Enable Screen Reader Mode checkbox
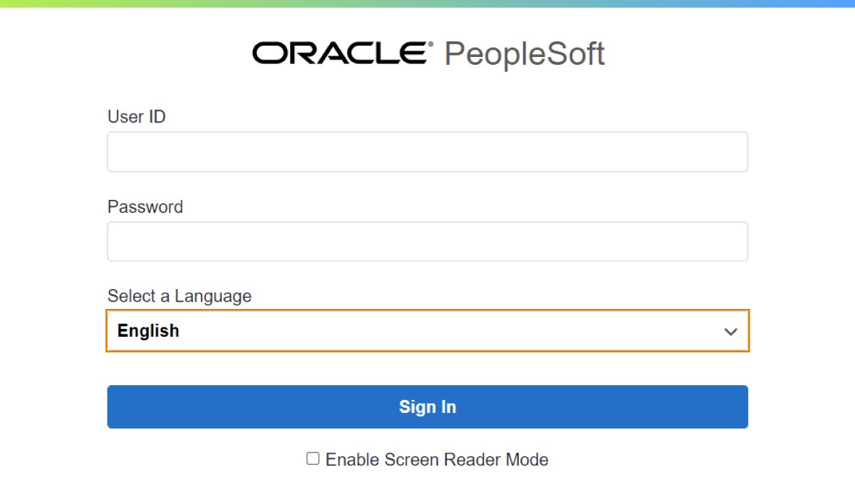The width and height of the screenshot is (855, 504). (313, 458)
